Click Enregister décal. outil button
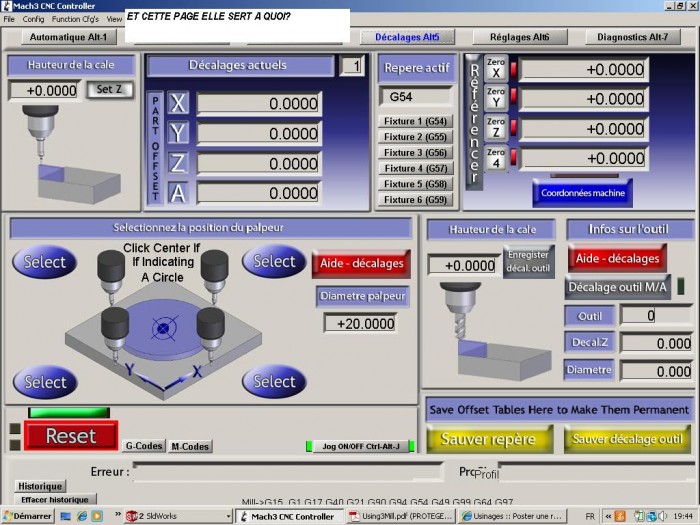The height and width of the screenshot is (525, 700). pos(529,262)
